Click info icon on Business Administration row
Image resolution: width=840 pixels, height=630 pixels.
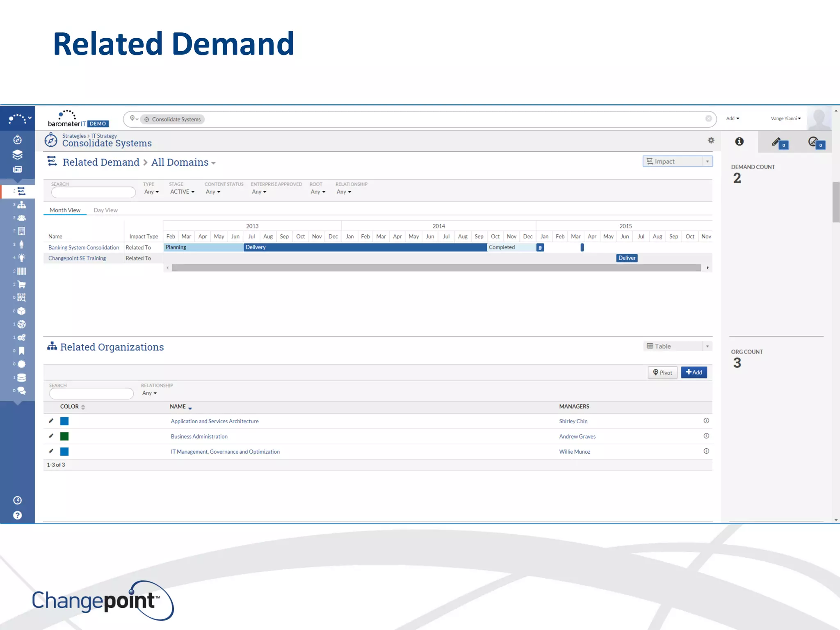point(706,436)
